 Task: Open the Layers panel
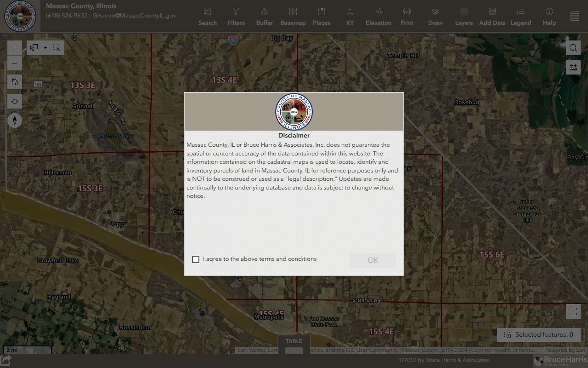[464, 17]
